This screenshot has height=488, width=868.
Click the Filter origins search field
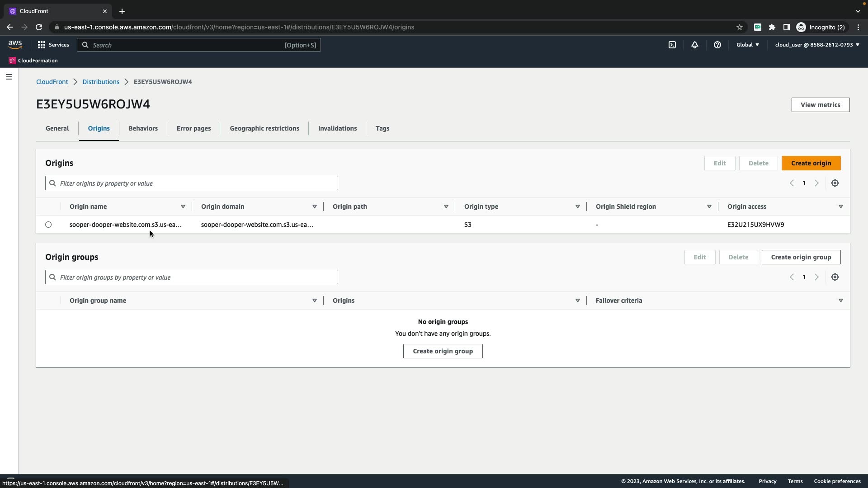[192, 183]
